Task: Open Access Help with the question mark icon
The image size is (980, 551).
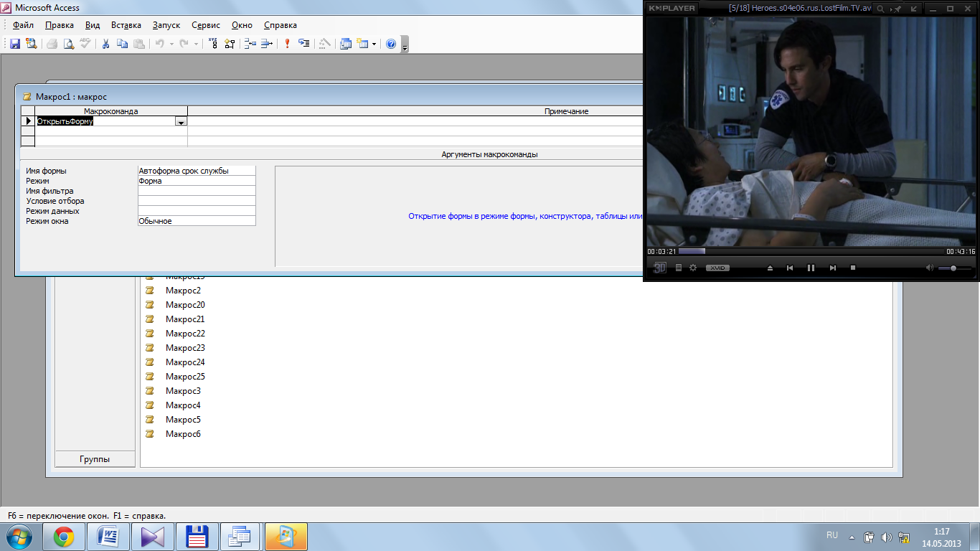Action: pos(391,44)
